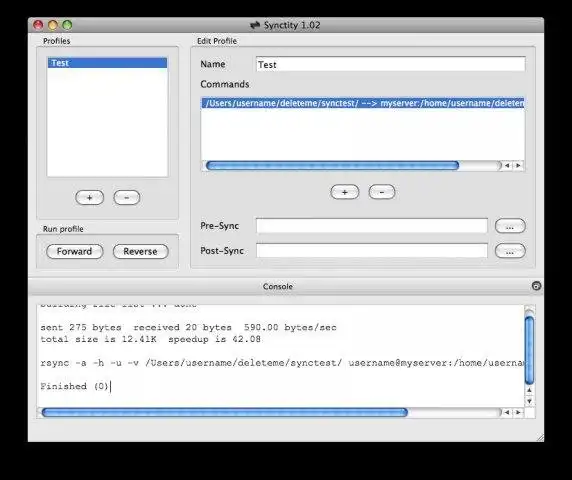
Task: Collapse the Console panel with round toggle
Action: [536, 286]
